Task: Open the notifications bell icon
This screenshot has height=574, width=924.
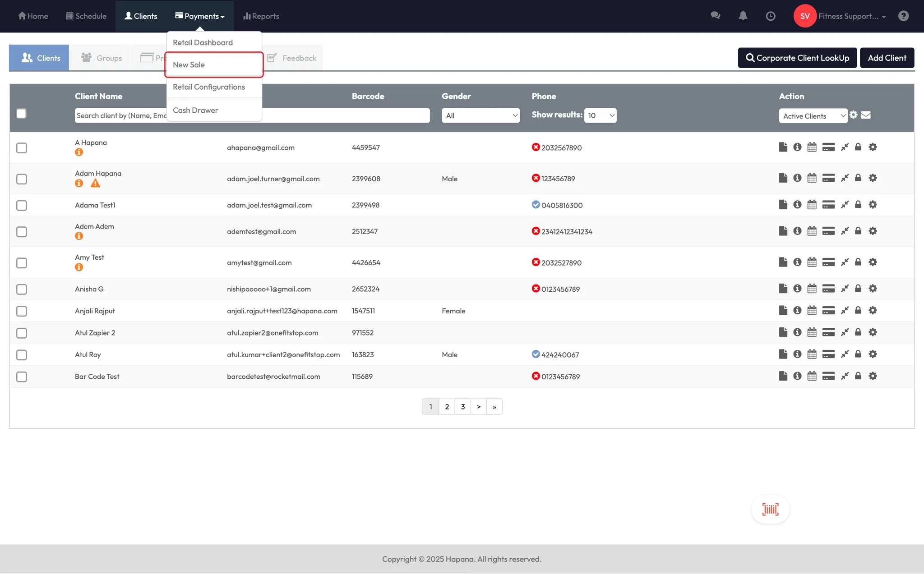Action: pyautogui.click(x=743, y=16)
